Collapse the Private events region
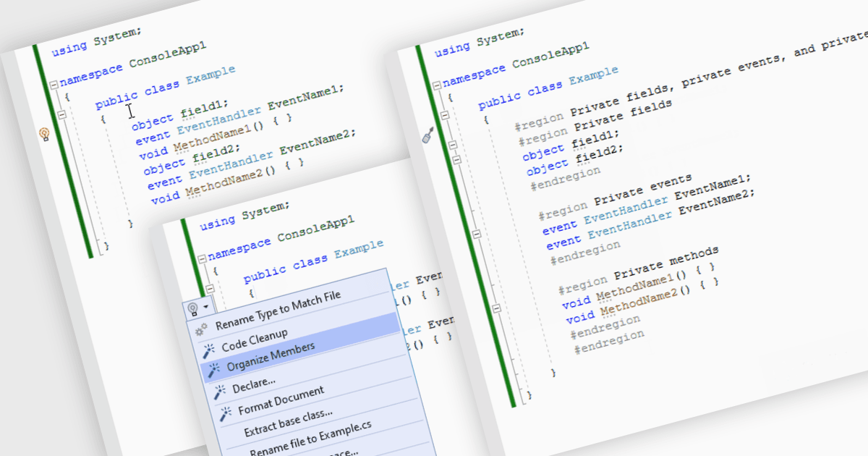Image resolution: width=868 pixels, height=456 pixels. point(477,234)
